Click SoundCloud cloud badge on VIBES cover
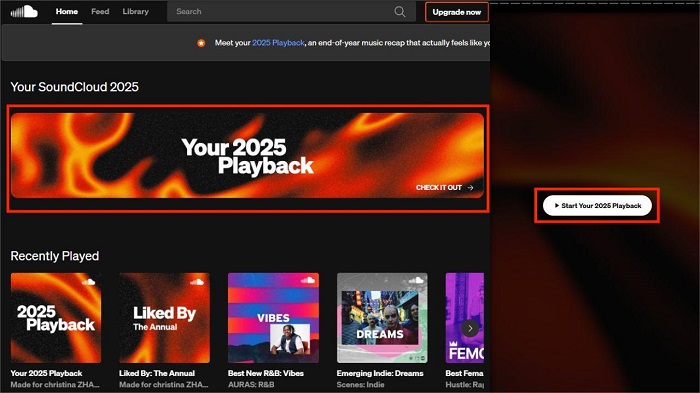Screen dimensions: 700x393 pyautogui.click(x=307, y=280)
